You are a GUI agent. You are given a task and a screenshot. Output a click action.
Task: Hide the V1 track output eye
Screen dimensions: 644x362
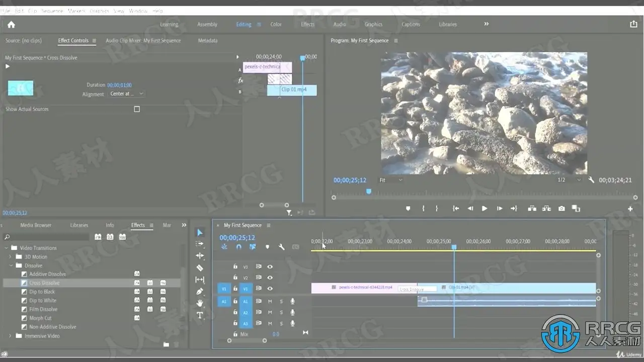(x=270, y=289)
